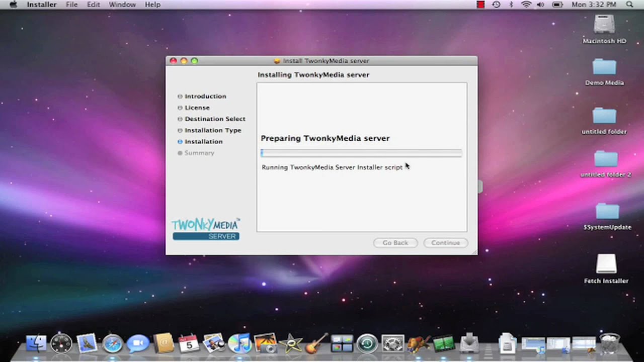Click the Installation Type step
The width and height of the screenshot is (644, 362).
209,130
